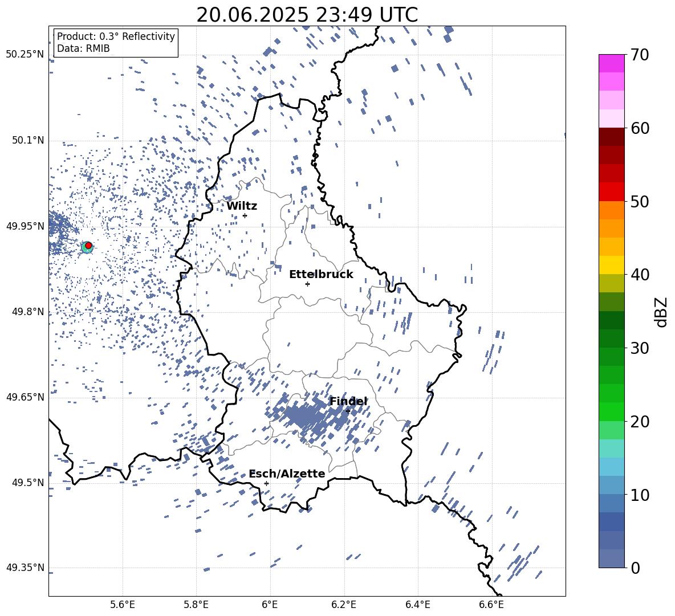
Task: Click the colorbar tick value 0
Action: click(636, 568)
